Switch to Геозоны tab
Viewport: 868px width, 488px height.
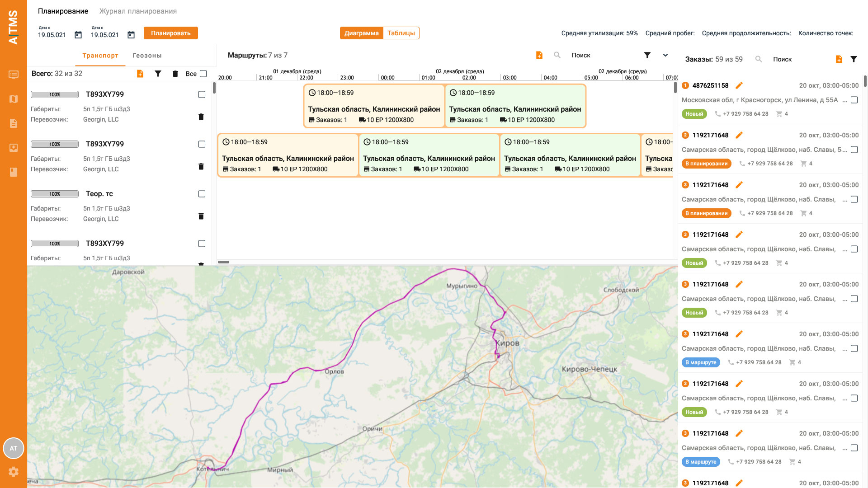[147, 56]
